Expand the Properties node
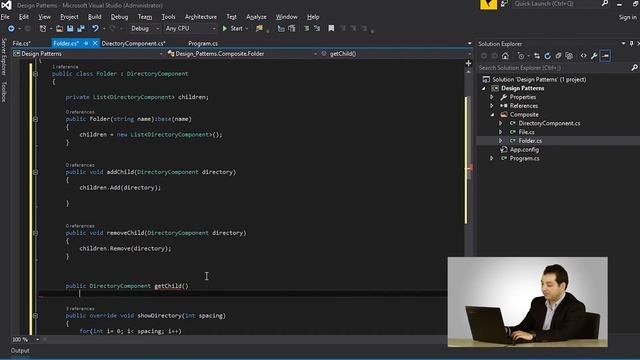The width and height of the screenshot is (640, 360). click(492, 97)
